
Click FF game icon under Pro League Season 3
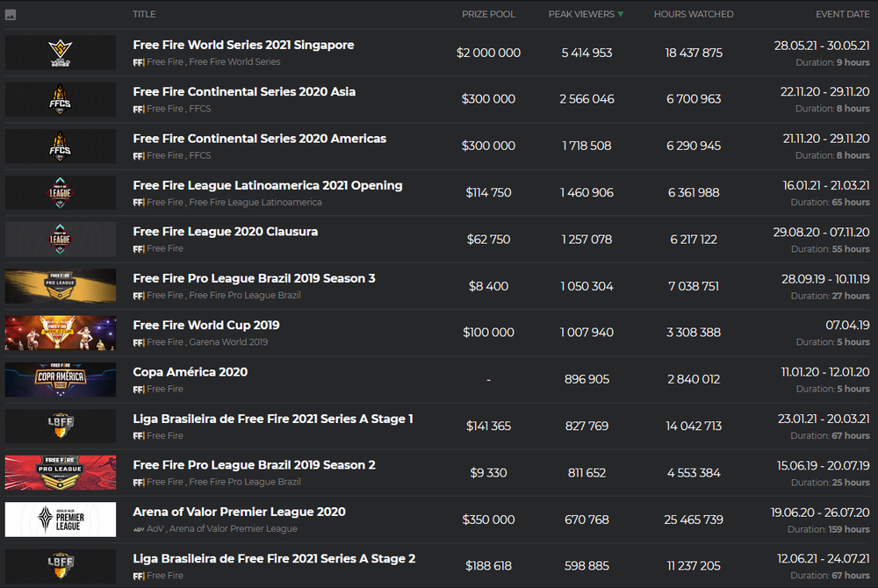tap(139, 296)
